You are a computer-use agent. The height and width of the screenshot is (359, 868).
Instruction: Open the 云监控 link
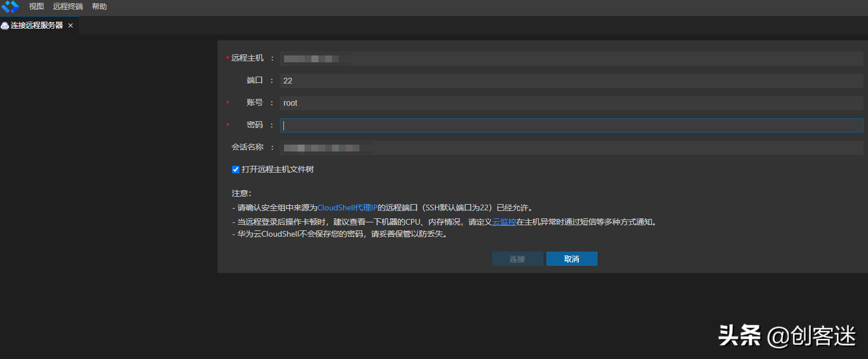pyautogui.click(x=503, y=222)
